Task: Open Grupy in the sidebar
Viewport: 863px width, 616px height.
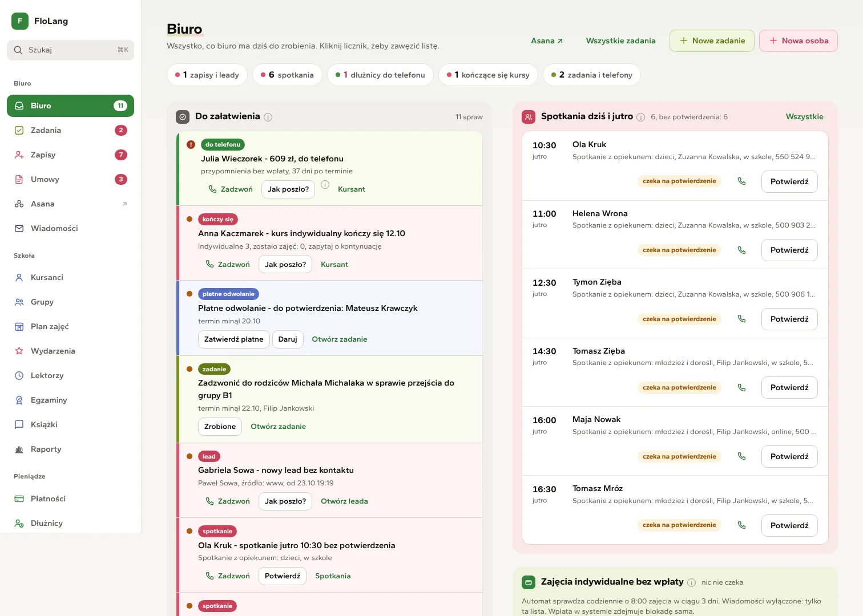Action: 70,302
